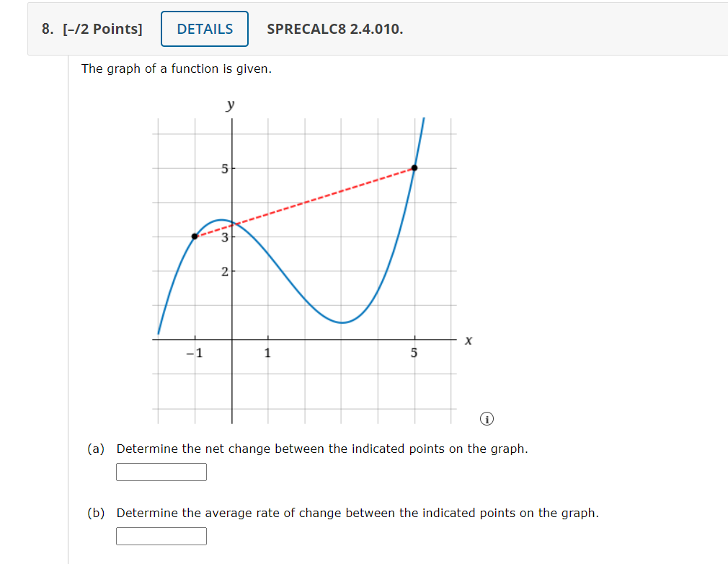The width and height of the screenshot is (728, 564).
Task: Click the circled i information symbol
Action: [487, 418]
